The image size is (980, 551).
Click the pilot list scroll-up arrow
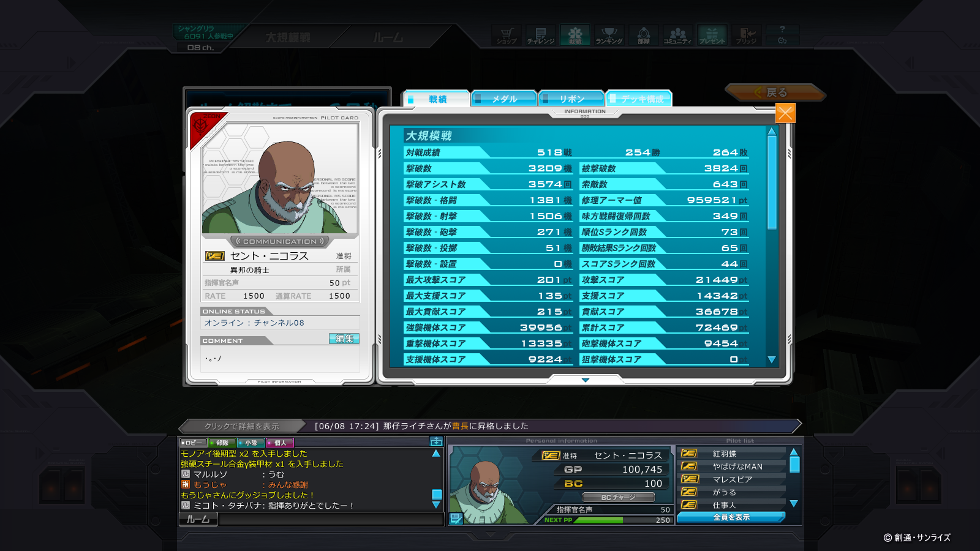(794, 452)
